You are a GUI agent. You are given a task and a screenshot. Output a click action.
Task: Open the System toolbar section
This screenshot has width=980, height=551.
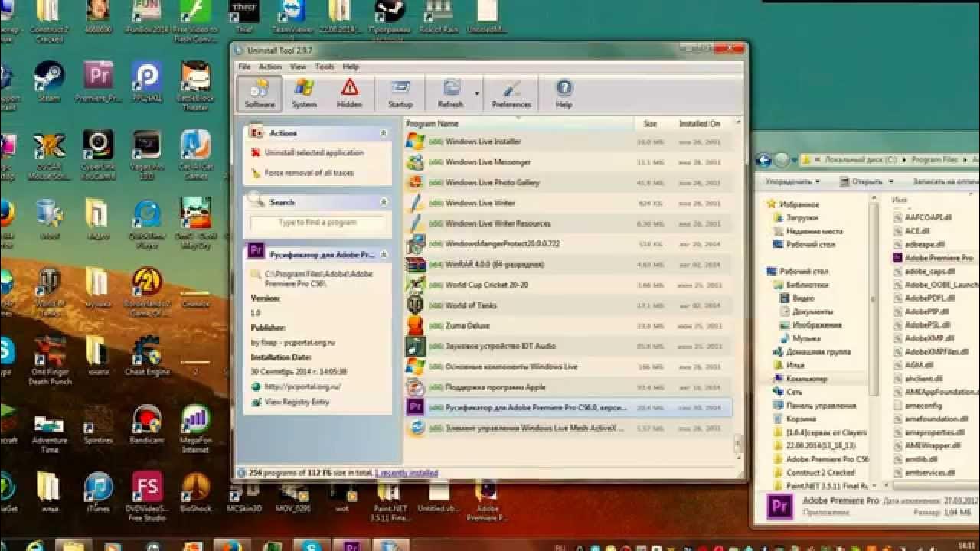[x=304, y=93]
